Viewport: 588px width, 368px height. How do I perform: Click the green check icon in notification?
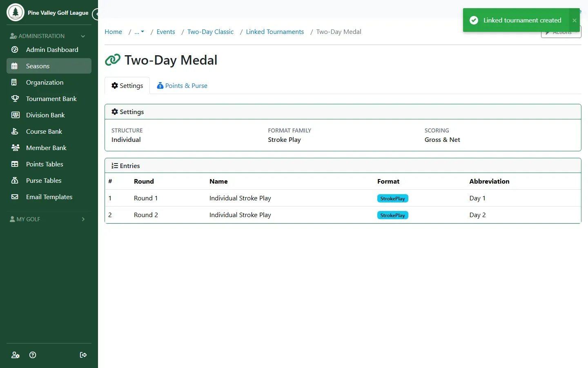click(x=474, y=20)
